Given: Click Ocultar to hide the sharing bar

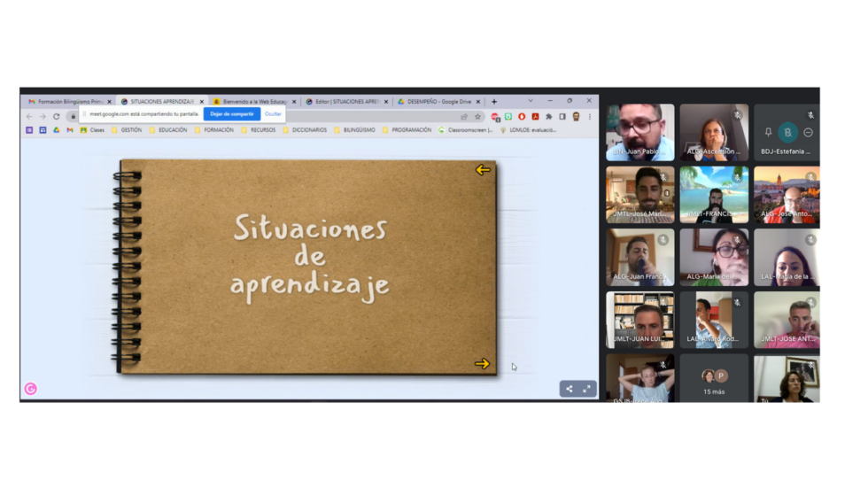Looking at the screenshot, I should (x=273, y=114).
